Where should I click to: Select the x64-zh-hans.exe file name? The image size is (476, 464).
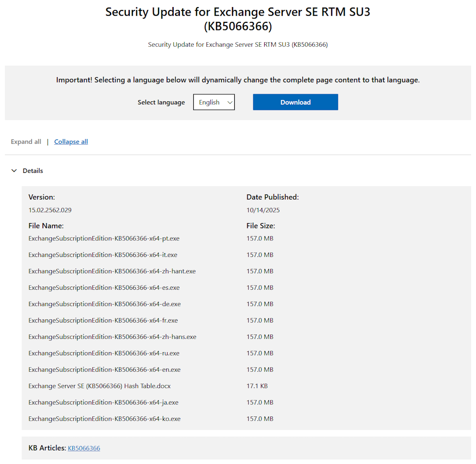pyautogui.click(x=112, y=337)
